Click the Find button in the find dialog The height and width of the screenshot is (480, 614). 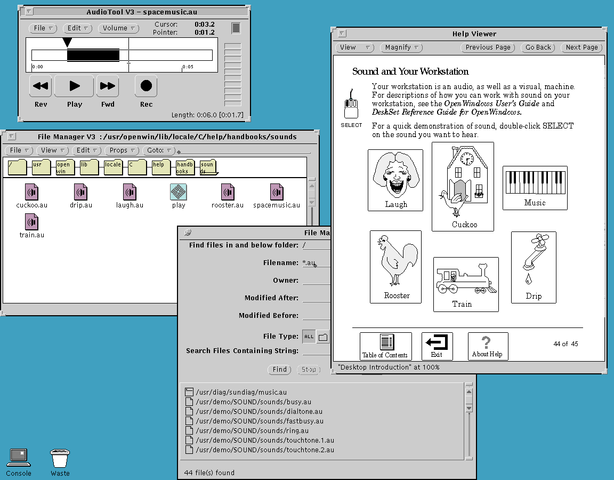coord(280,370)
